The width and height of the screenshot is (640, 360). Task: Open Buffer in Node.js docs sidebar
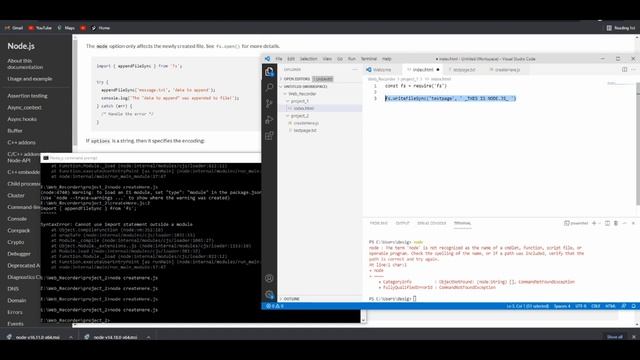click(x=15, y=131)
